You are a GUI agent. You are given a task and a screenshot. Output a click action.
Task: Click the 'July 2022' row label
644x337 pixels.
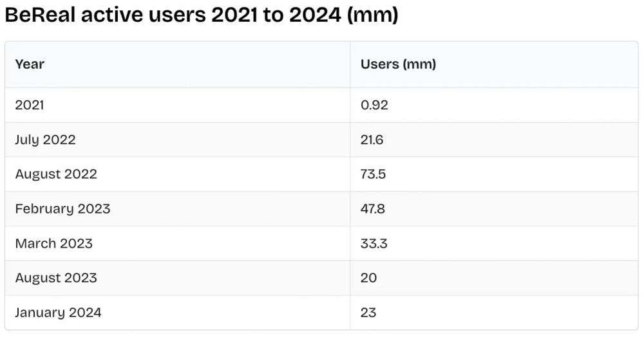(45, 140)
